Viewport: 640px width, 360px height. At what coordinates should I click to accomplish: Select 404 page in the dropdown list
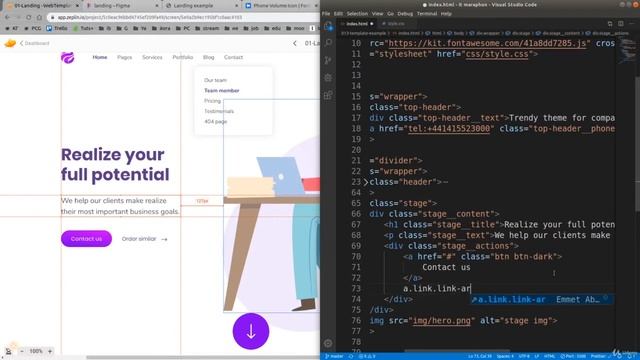click(x=216, y=122)
